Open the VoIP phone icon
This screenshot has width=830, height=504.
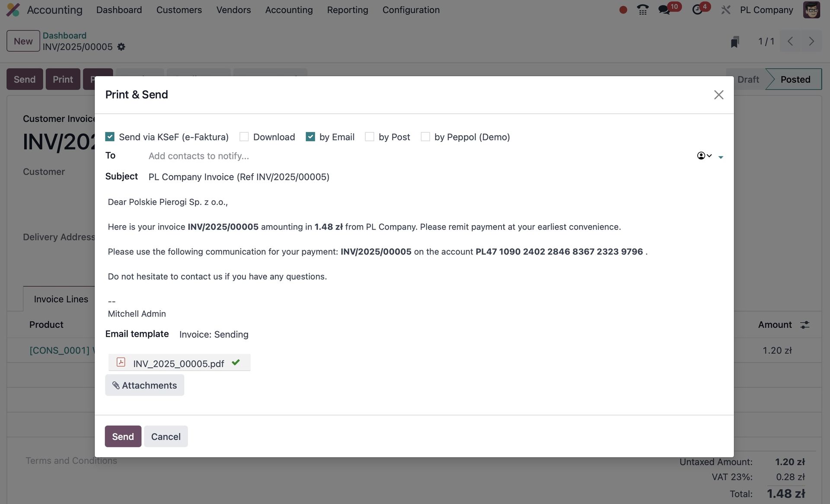coord(643,10)
